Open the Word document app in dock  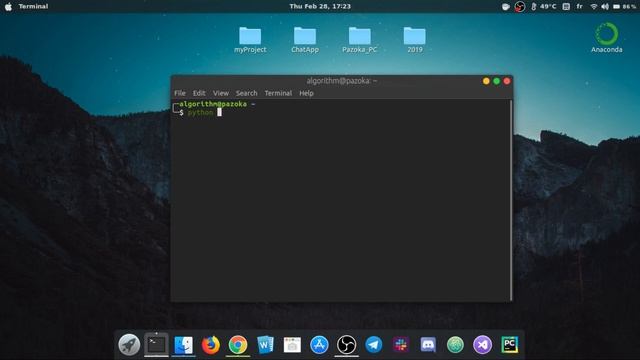265,345
